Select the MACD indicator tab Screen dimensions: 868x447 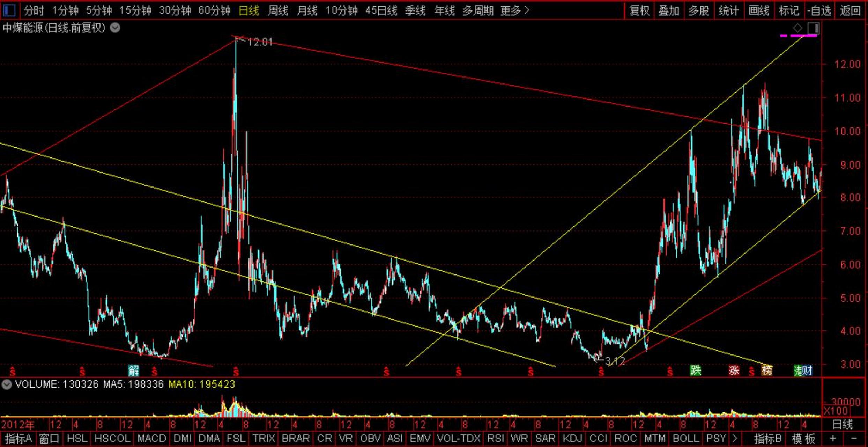point(151,438)
